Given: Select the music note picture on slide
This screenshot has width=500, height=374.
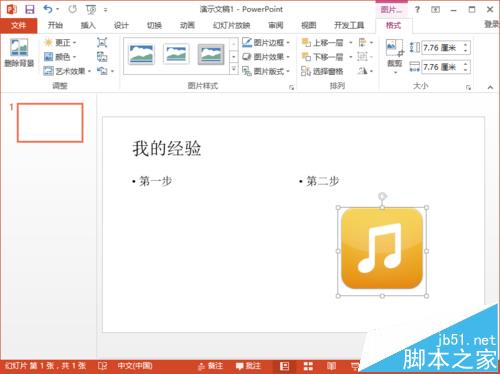Looking at the screenshot, I should 382,251.
